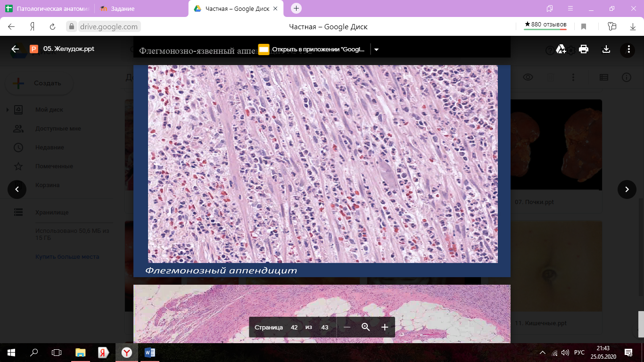This screenshot has width=644, height=362.
Task: Reload the current page
Action: (53, 27)
